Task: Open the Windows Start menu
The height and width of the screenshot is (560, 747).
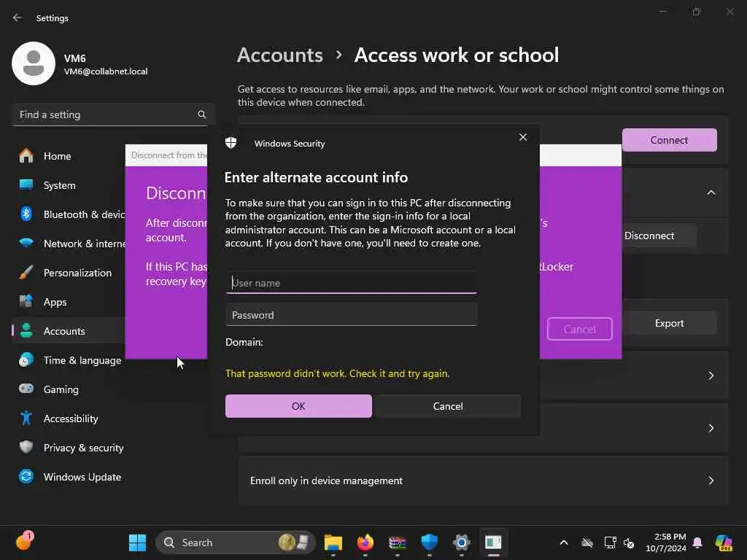Action: [138, 542]
